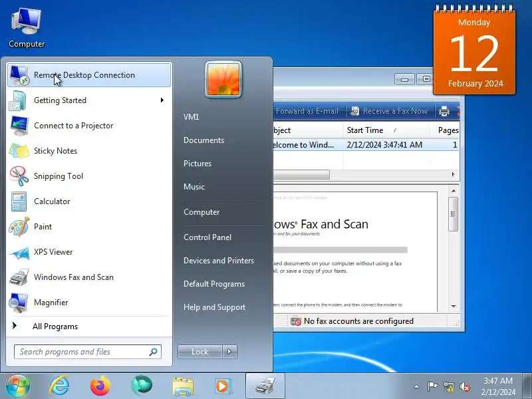532x399 pixels.
Task: Click preview pane scroll up arrow
Action: coord(454,191)
